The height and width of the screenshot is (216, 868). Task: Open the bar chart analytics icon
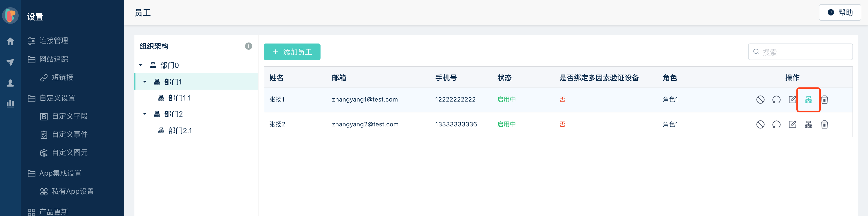[x=10, y=104]
